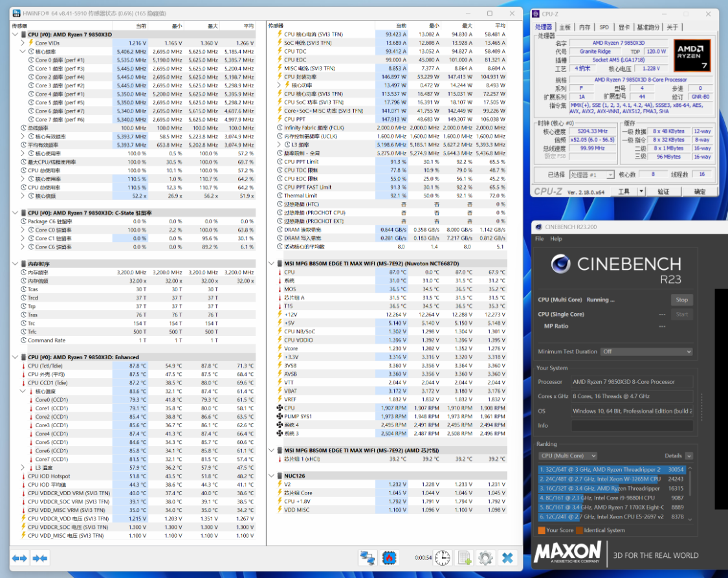Click the Cinebench R23 sphere logo
728x578 pixels.
click(561, 264)
